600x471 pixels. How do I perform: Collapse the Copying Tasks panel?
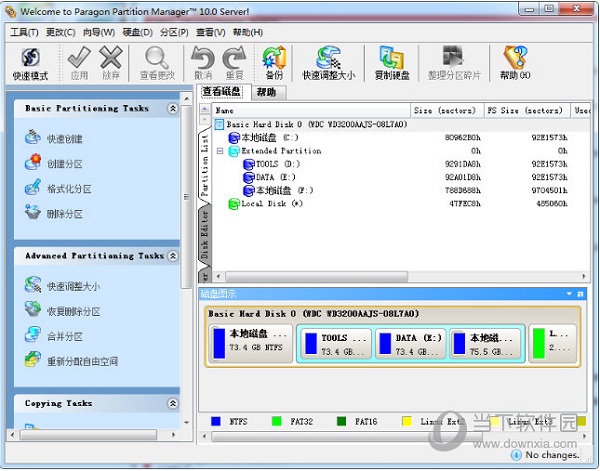pyautogui.click(x=173, y=403)
